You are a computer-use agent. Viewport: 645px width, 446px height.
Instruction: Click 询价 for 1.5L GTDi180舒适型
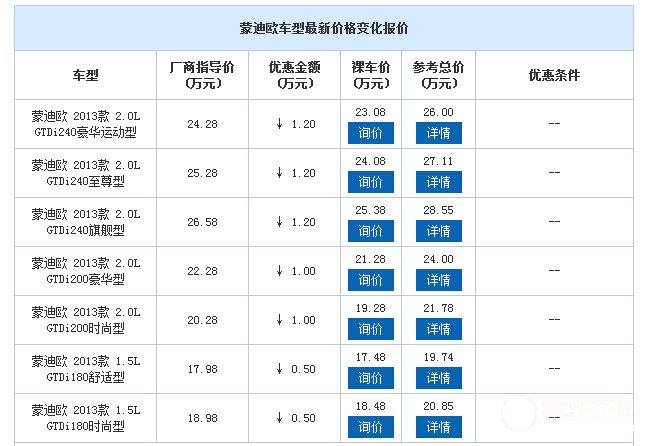point(370,378)
